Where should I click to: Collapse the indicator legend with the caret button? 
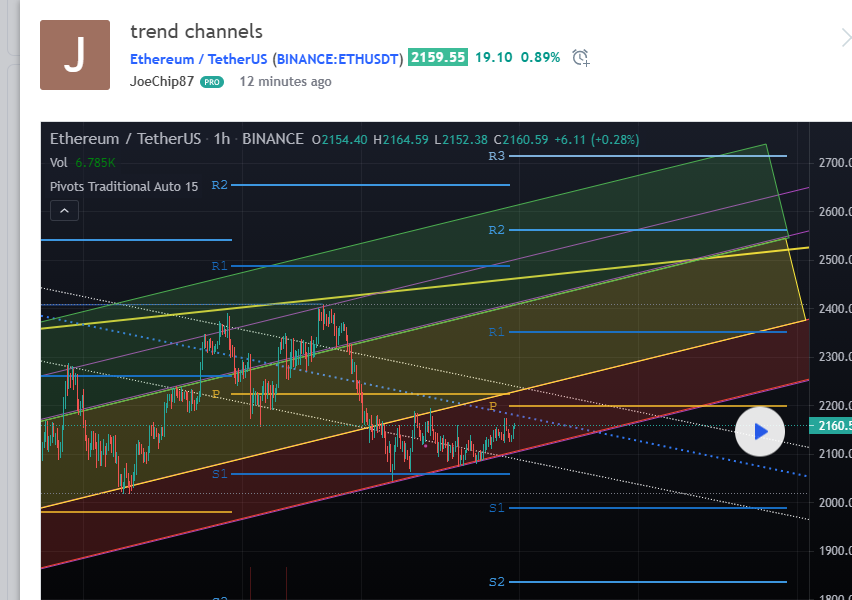[x=64, y=211]
